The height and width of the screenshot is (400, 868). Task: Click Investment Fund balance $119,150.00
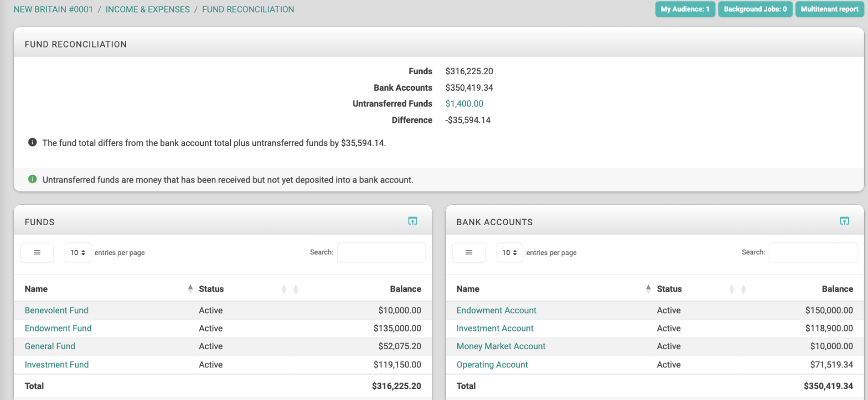tap(397, 365)
